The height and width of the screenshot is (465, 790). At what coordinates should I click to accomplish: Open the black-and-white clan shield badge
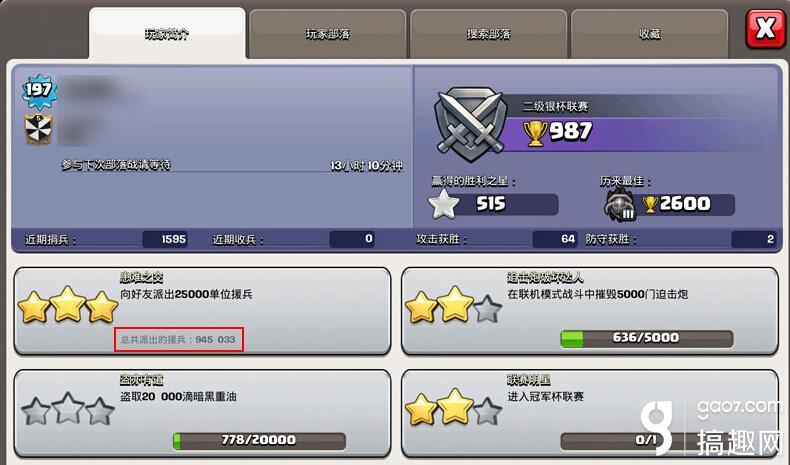point(38,130)
